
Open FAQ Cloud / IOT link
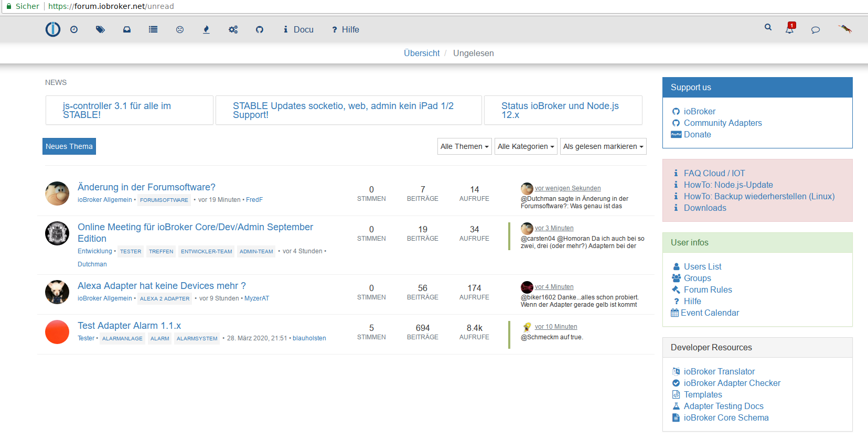click(714, 173)
